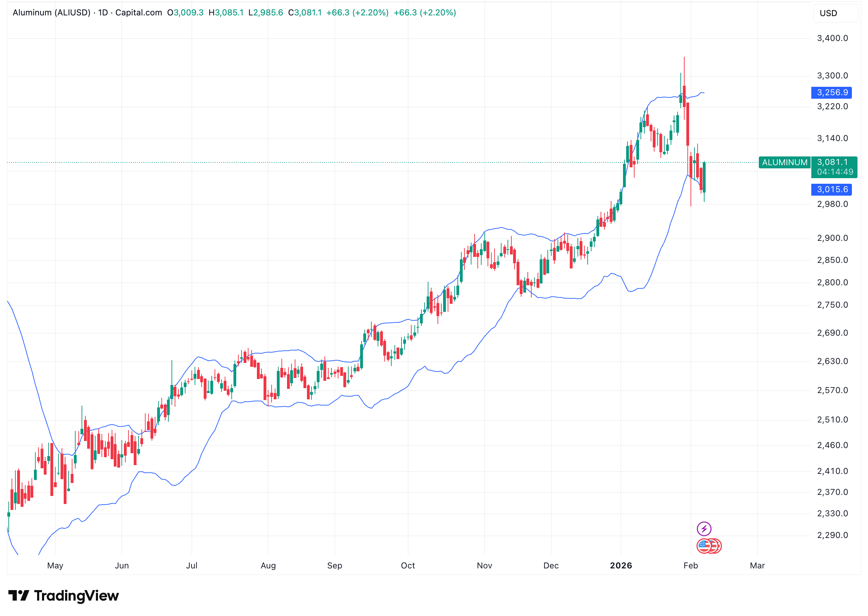Click the 2,800.0 price scale label

[832, 282]
